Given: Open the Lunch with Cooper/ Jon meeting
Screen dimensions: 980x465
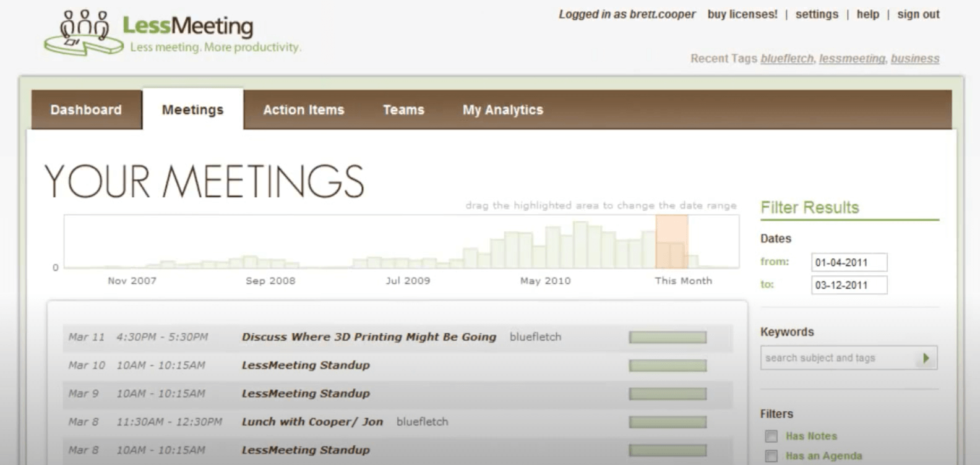Looking at the screenshot, I should (x=312, y=422).
